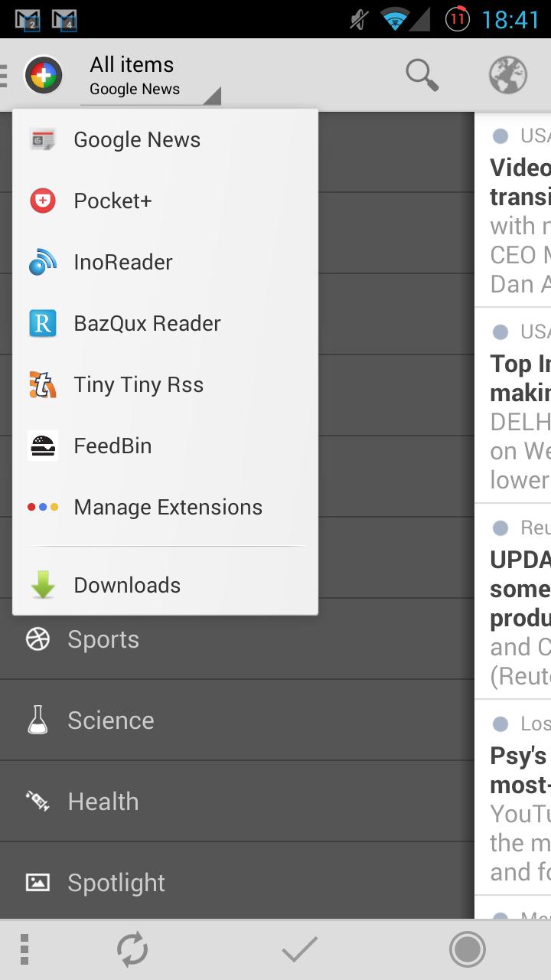Tap the Wi-Fi status icon

click(396, 20)
